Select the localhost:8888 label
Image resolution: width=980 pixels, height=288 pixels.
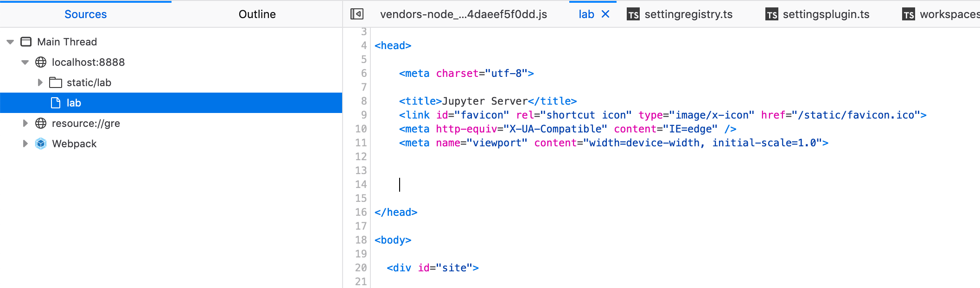(88, 62)
